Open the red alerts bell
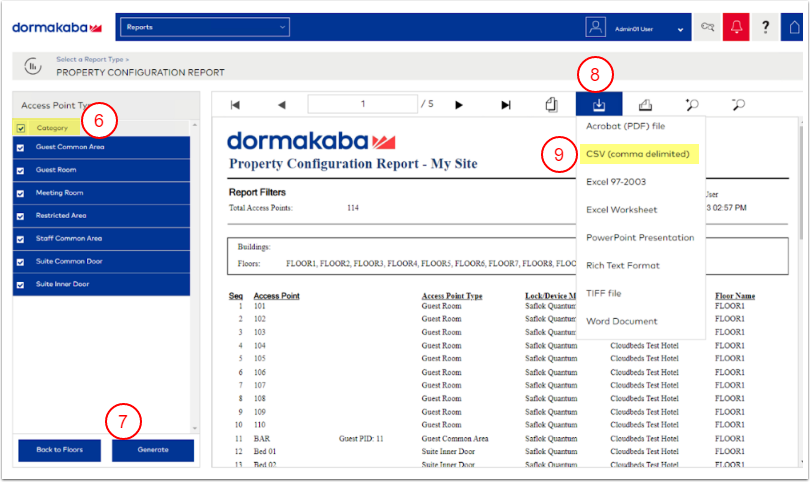Viewport: 810px width, 482px height. click(737, 28)
